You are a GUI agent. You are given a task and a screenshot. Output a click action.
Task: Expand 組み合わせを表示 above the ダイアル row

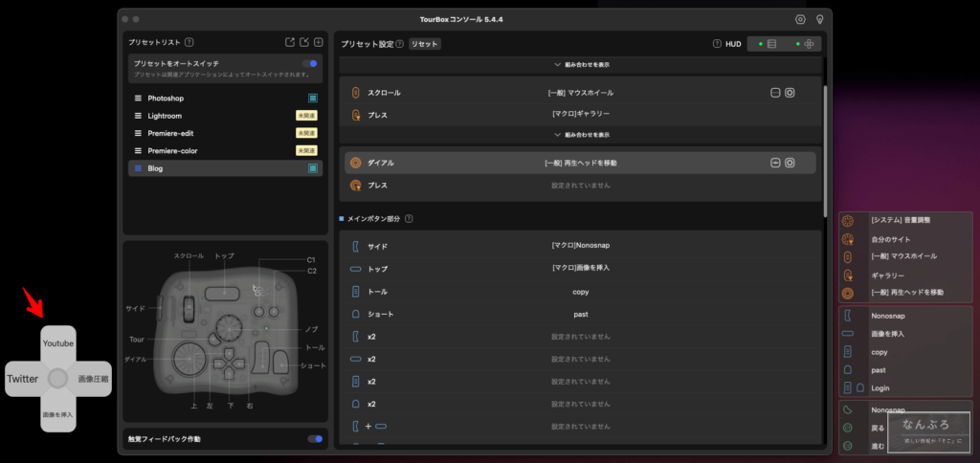pos(582,135)
